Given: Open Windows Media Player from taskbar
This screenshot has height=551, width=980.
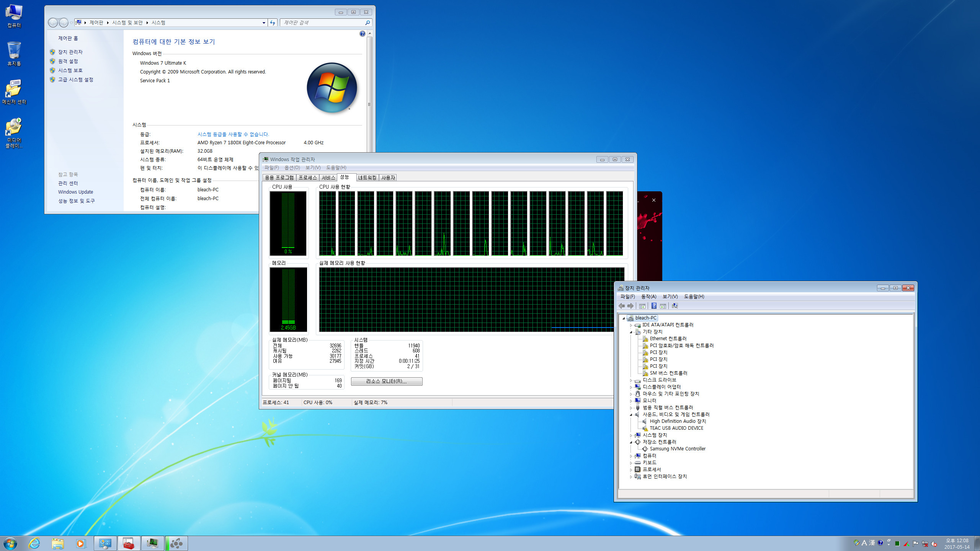Looking at the screenshot, I should [x=81, y=543].
